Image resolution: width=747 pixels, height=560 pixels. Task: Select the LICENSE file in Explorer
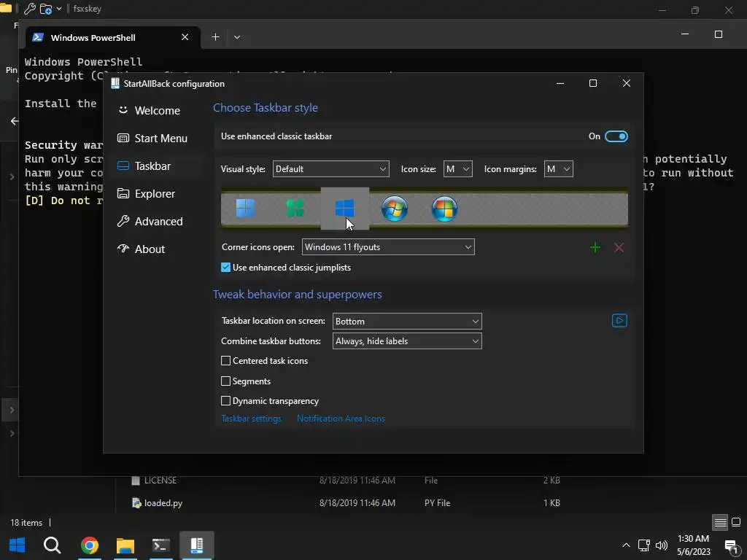(x=160, y=481)
